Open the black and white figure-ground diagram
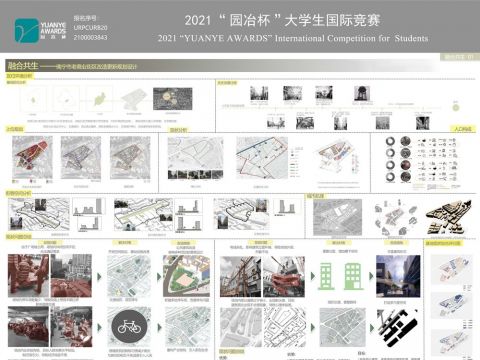This screenshot has height=360, width=480. point(397,328)
